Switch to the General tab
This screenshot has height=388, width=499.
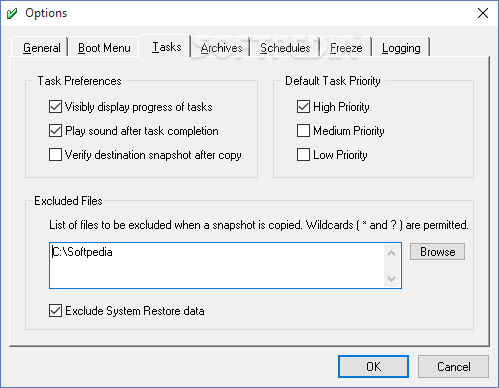click(x=42, y=48)
